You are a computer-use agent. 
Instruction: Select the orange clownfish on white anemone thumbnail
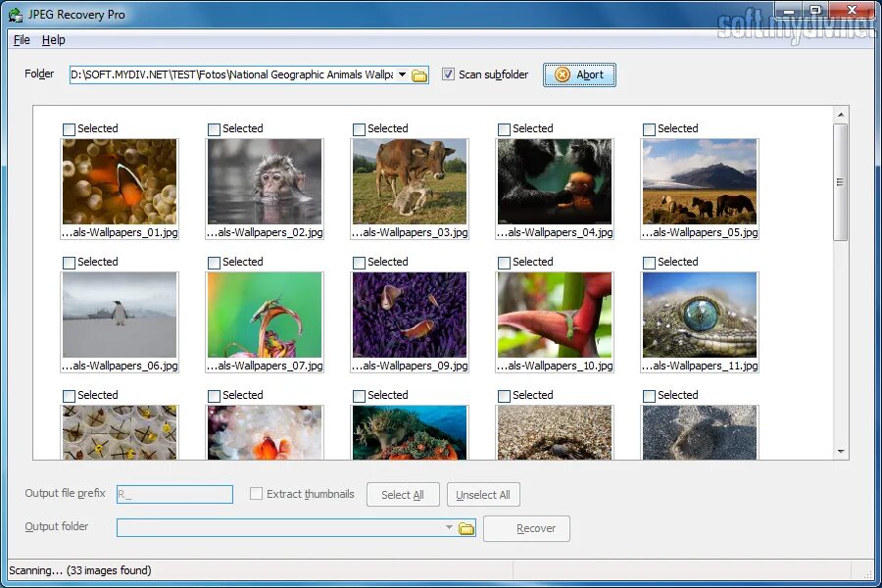265,433
